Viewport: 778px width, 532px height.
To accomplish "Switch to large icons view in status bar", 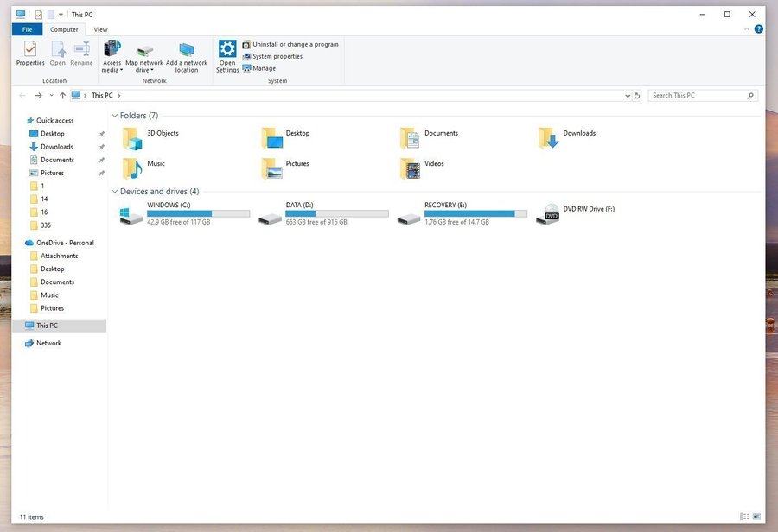I will pyautogui.click(x=758, y=516).
